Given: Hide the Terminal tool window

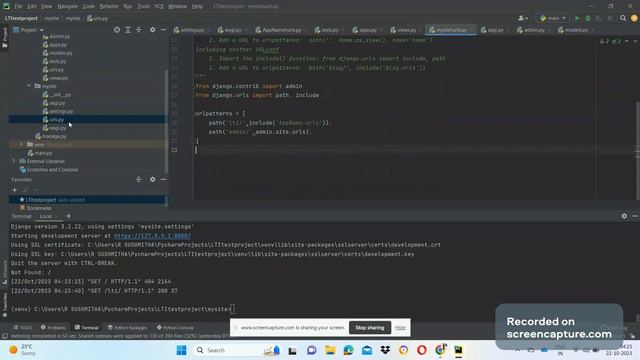Looking at the screenshot, I should pos(635,216).
